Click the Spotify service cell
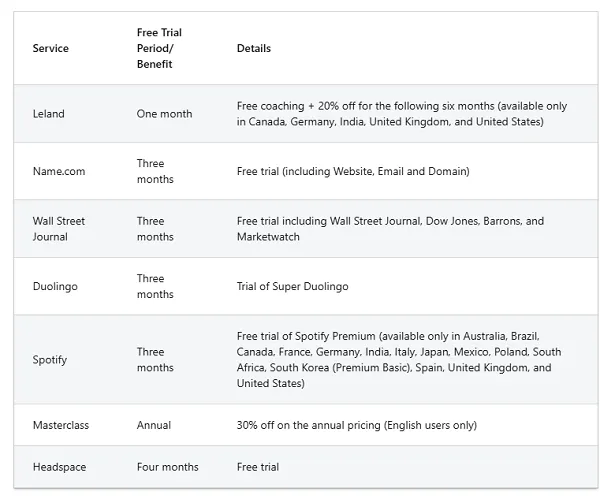This screenshot has width=600, height=499. tap(50, 359)
